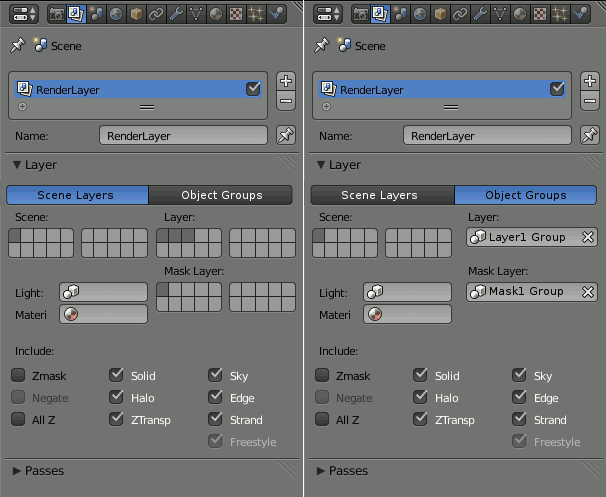Click single layer pin button by Name, left panel
Screen dimensions: 606x497
[286, 135]
